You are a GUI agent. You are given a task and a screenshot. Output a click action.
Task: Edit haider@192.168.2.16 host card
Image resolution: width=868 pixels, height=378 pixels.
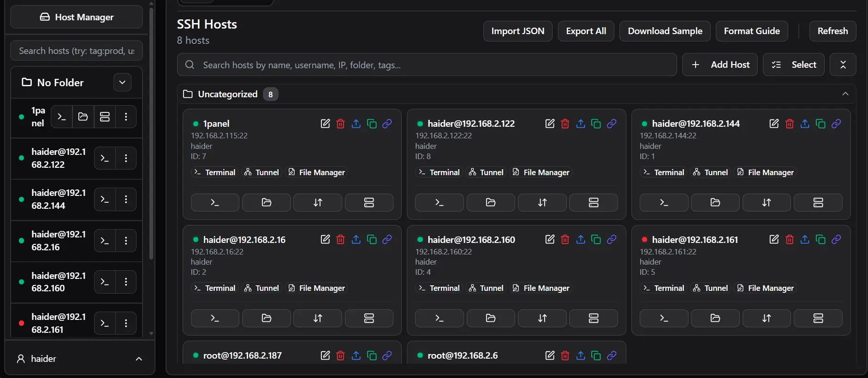click(x=325, y=239)
